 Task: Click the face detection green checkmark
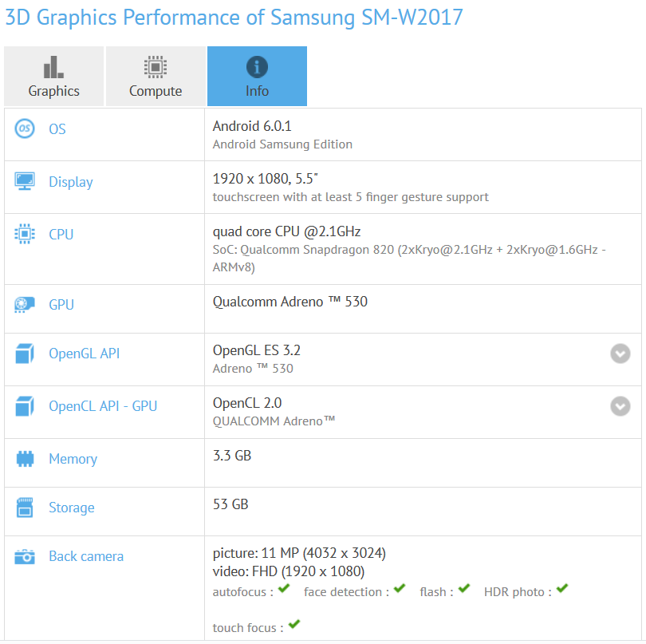click(400, 590)
